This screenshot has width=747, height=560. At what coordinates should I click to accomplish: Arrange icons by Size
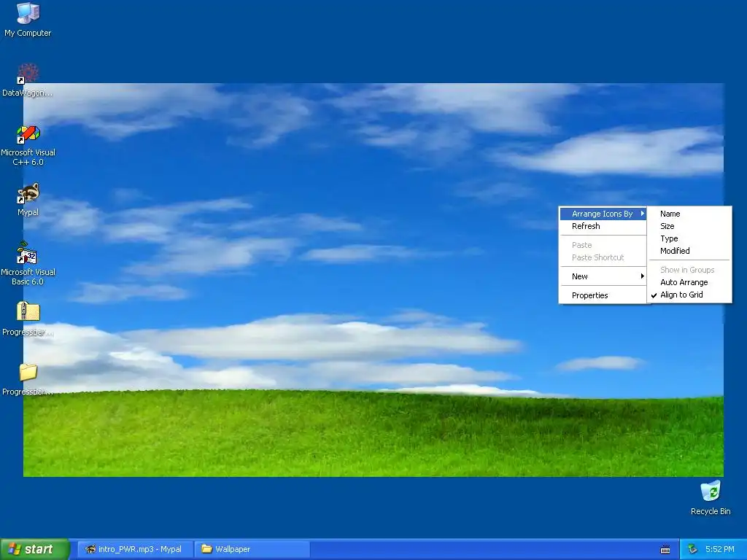(x=690, y=226)
